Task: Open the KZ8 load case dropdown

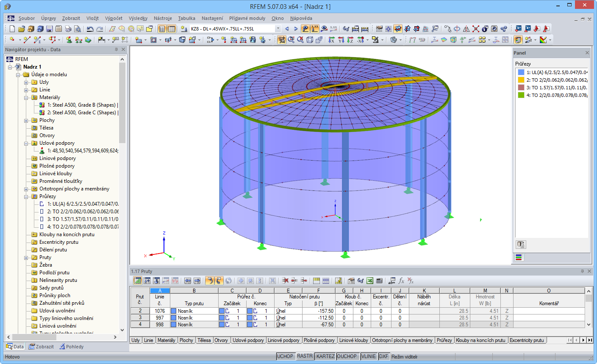Action: click(278, 28)
